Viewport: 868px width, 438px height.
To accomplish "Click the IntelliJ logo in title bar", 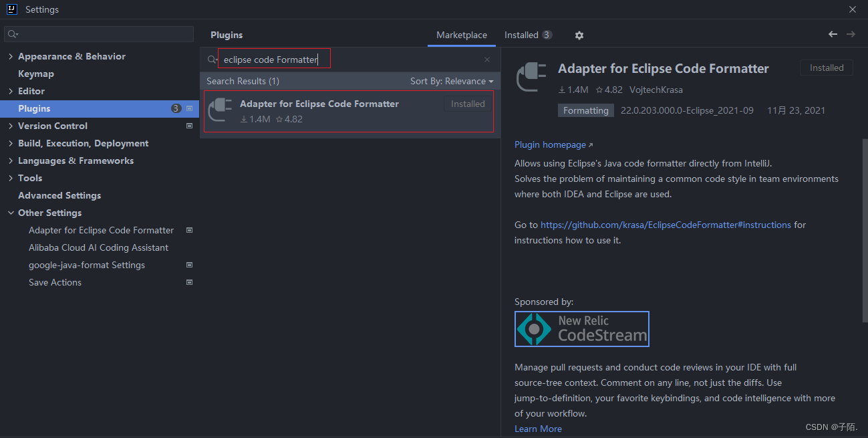I will pyautogui.click(x=11, y=9).
